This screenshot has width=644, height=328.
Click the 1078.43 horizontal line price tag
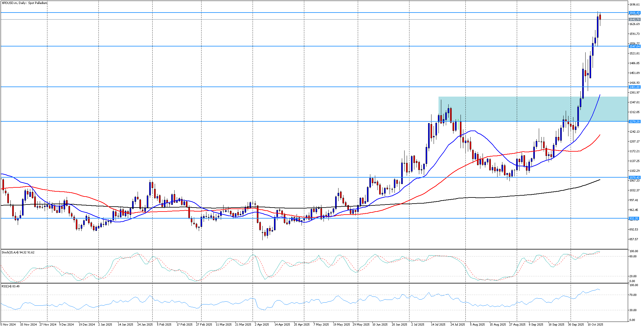click(634, 178)
